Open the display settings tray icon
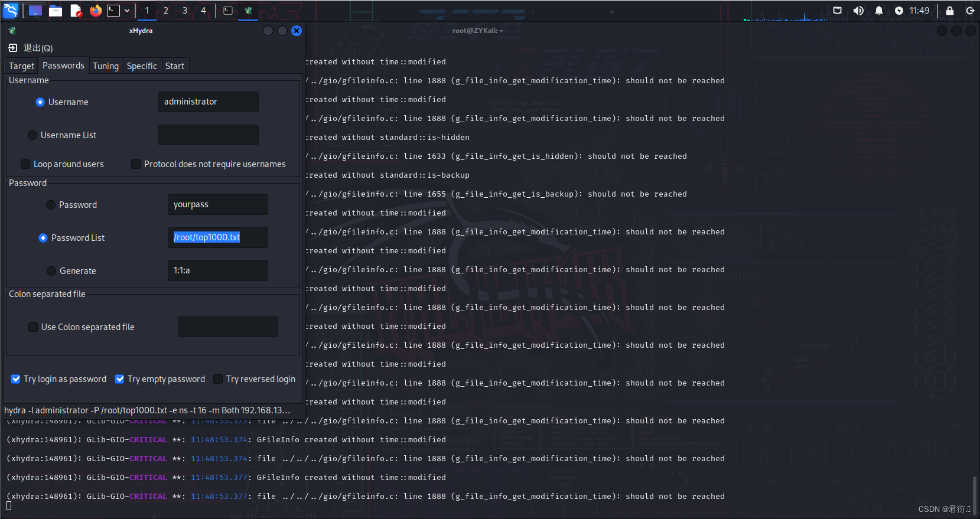Viewport: 980px width, 519px height. 837,11
